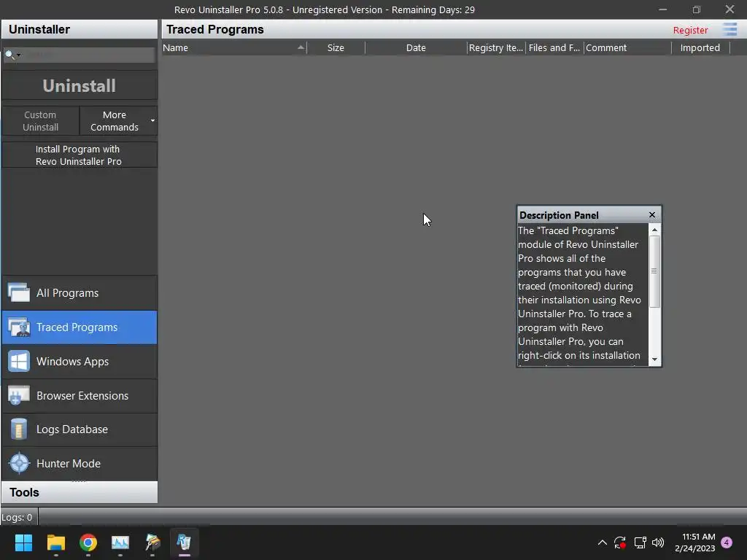
Task: Open the Windows Apps icon
Action: click(x=19, y=362)
